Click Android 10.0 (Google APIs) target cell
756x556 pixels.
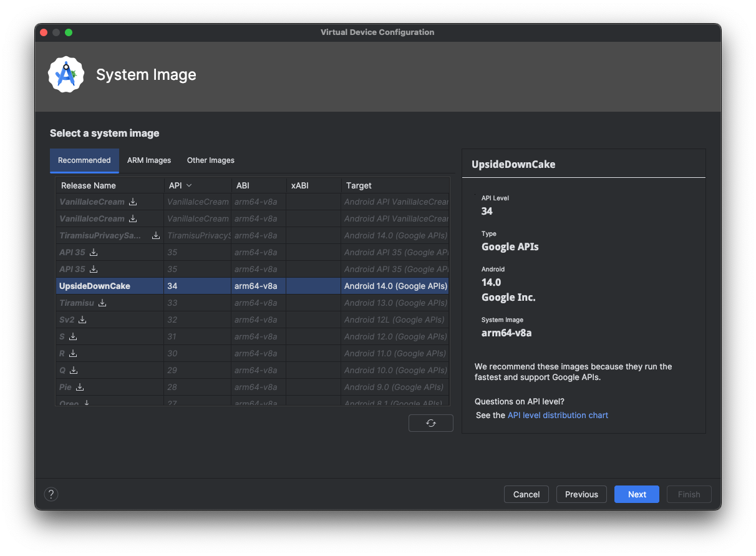click(395, 370)
